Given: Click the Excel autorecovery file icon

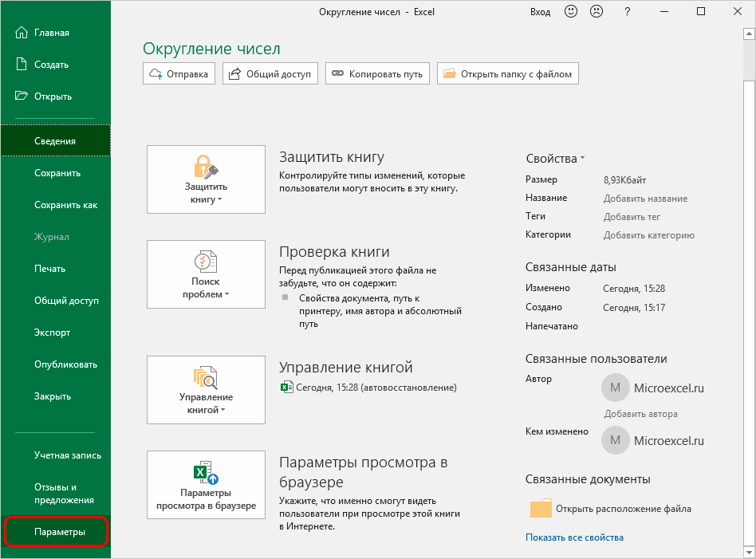Looking at the screenshot, I should click(x=286, y=388).
